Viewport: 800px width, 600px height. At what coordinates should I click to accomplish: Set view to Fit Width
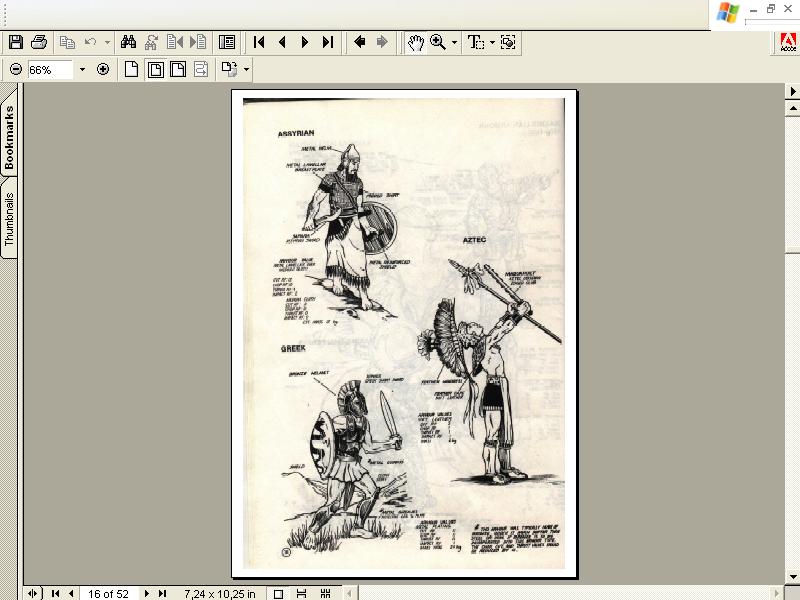[x=178, y=69]
